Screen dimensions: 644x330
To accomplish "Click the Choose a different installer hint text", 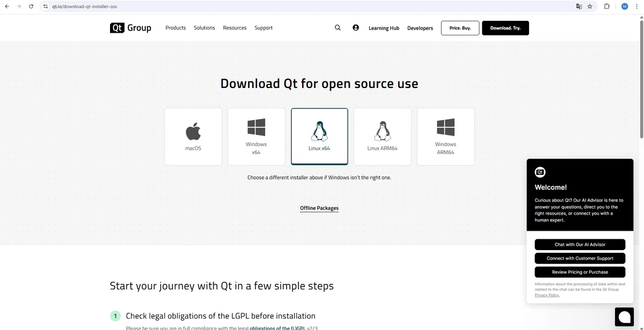I will 319,177.
